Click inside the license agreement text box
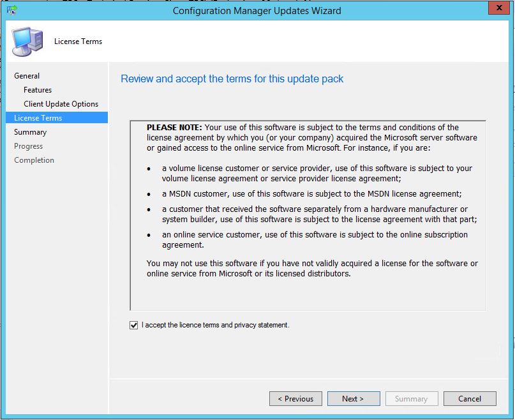This screenshot has height=420, width=515. [x=306, y=294]
